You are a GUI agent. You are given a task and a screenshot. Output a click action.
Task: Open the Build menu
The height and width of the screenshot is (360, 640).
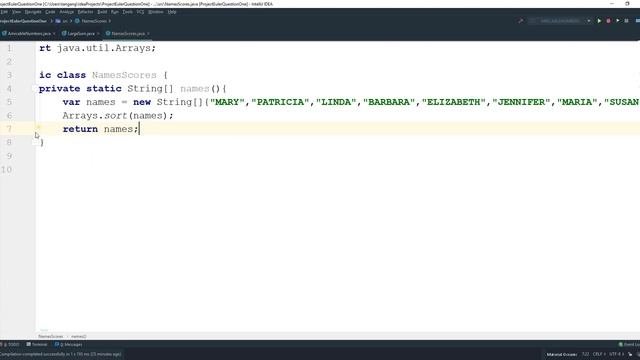tap(102, 12)
